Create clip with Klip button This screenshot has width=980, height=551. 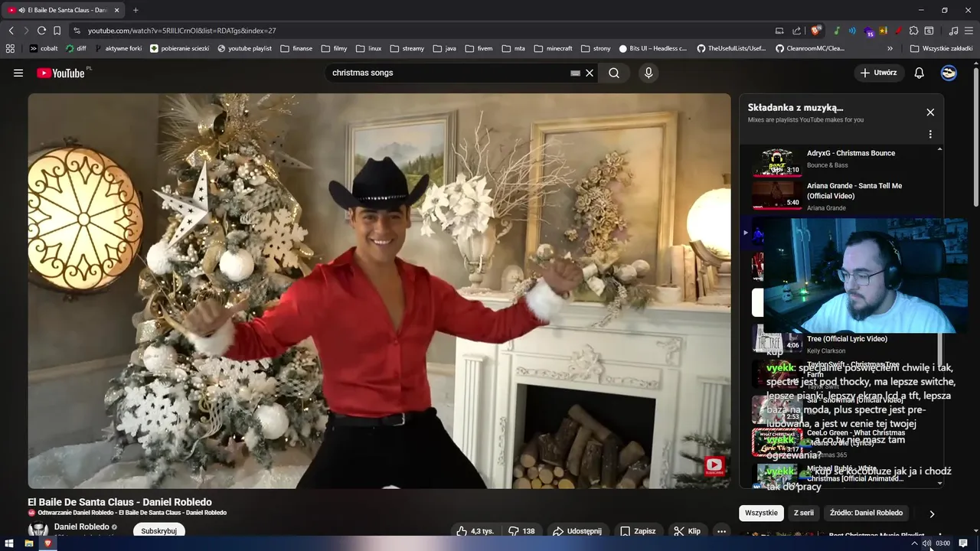[686, 531]
